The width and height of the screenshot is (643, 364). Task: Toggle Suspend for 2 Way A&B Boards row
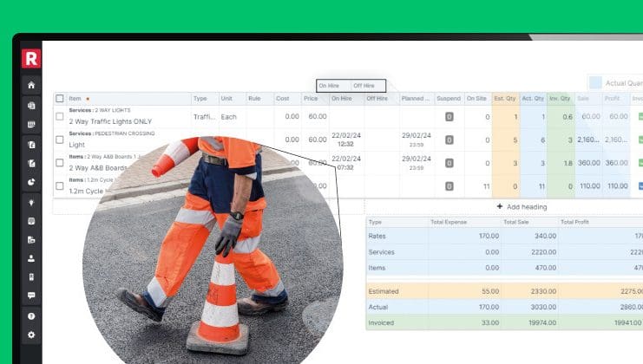coord(449,163)
